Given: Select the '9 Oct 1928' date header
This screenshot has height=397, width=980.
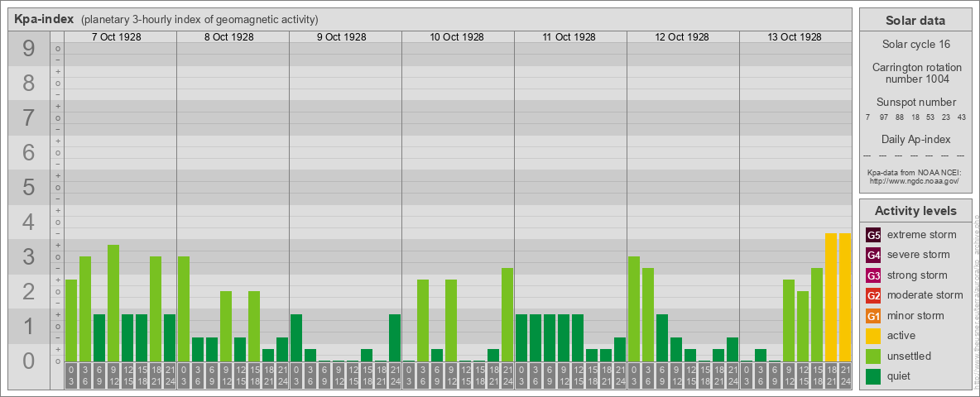Looking at the screenshot, I should point(341,37).
